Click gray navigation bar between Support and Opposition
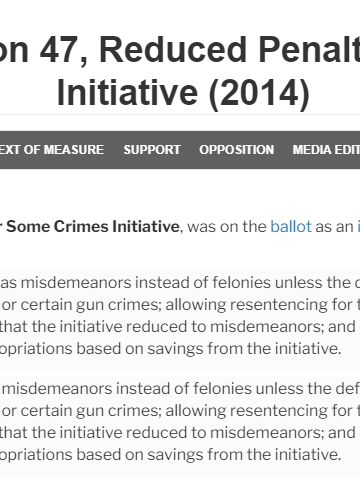The image size is (360, 482). 190,150
